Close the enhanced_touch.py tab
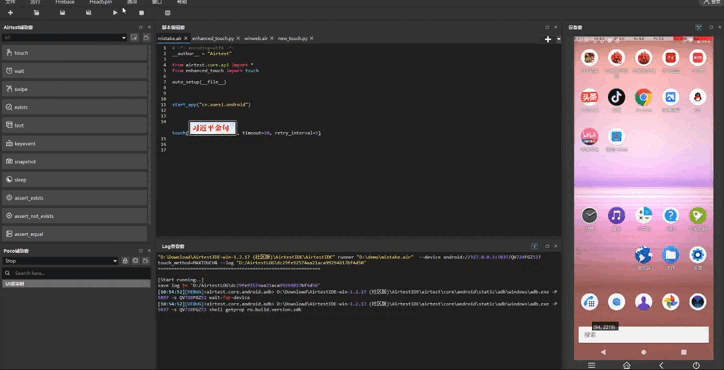The image size is (724, 370). coord(238,38)
